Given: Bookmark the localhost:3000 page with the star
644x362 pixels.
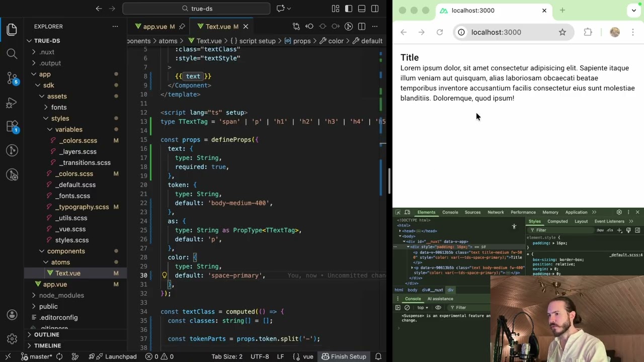Looking at the screenshot, I should [562, 32].
